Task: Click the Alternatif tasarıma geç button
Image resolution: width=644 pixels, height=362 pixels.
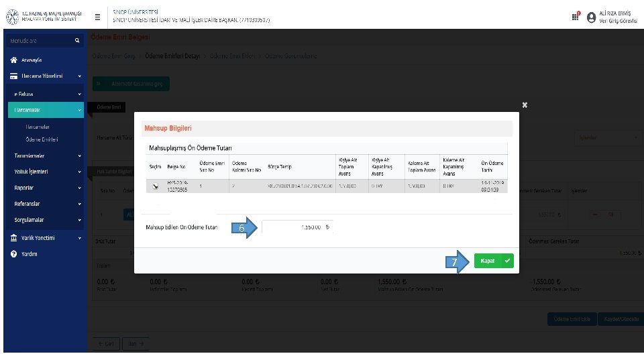Action: point(131,84)
